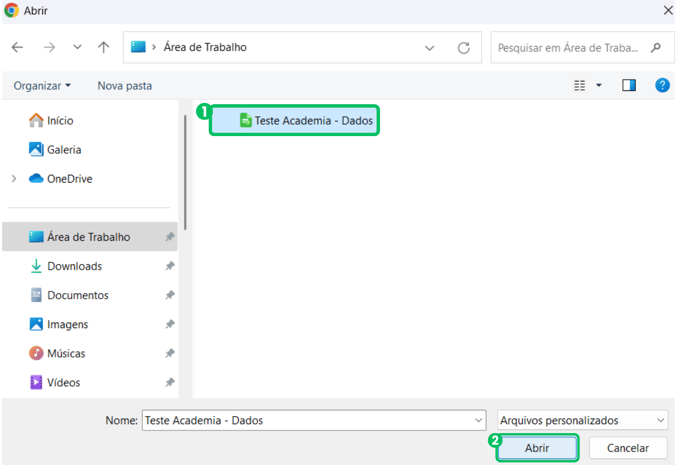The width and height of the screenshot is (688, 465).
Task: Change the view layout icon
Action: [580, 86]
